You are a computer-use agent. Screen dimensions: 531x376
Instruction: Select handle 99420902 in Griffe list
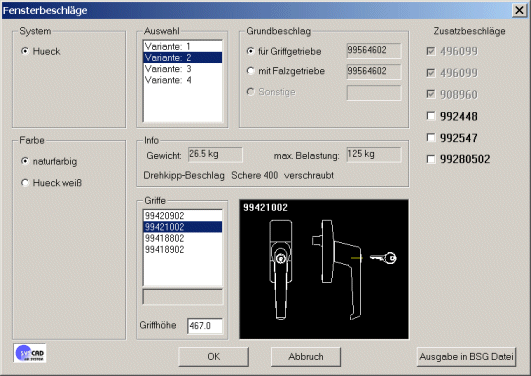click(183, 216)
